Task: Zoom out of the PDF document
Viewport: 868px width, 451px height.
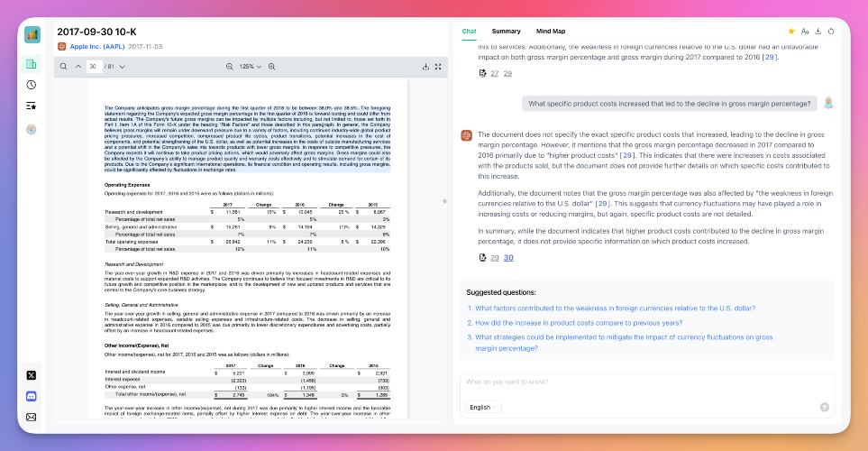Action: [229, 67]
